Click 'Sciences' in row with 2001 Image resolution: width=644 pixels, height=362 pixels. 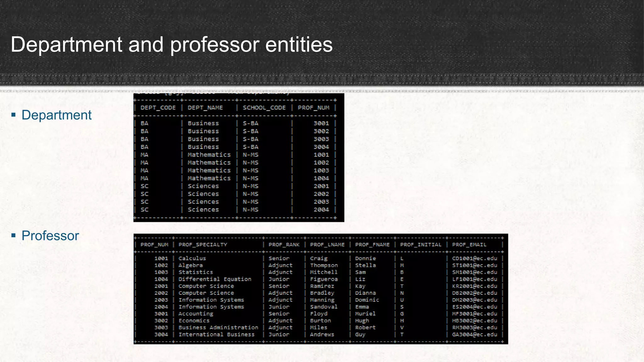(x=203, y=186)
